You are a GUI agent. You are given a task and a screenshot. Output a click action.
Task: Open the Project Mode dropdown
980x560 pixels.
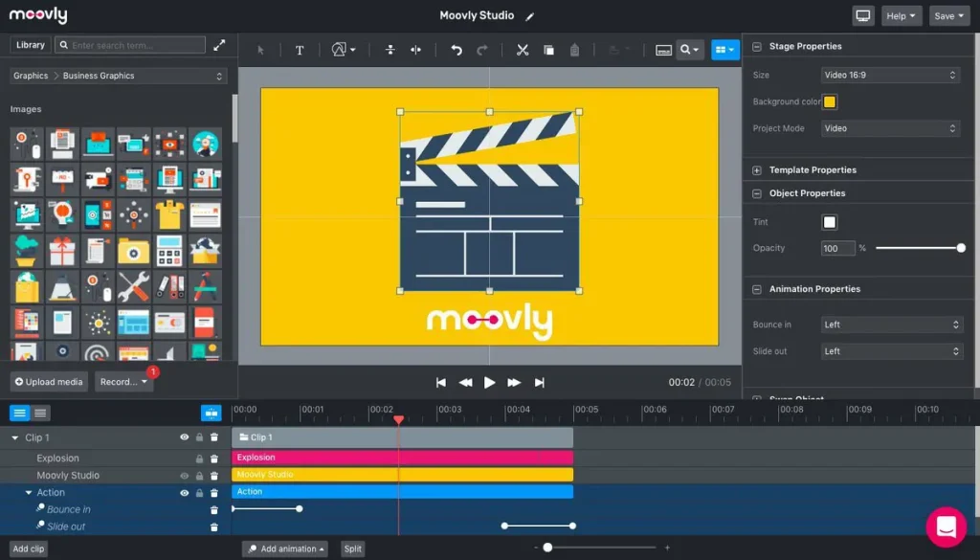tap(890, 128)
